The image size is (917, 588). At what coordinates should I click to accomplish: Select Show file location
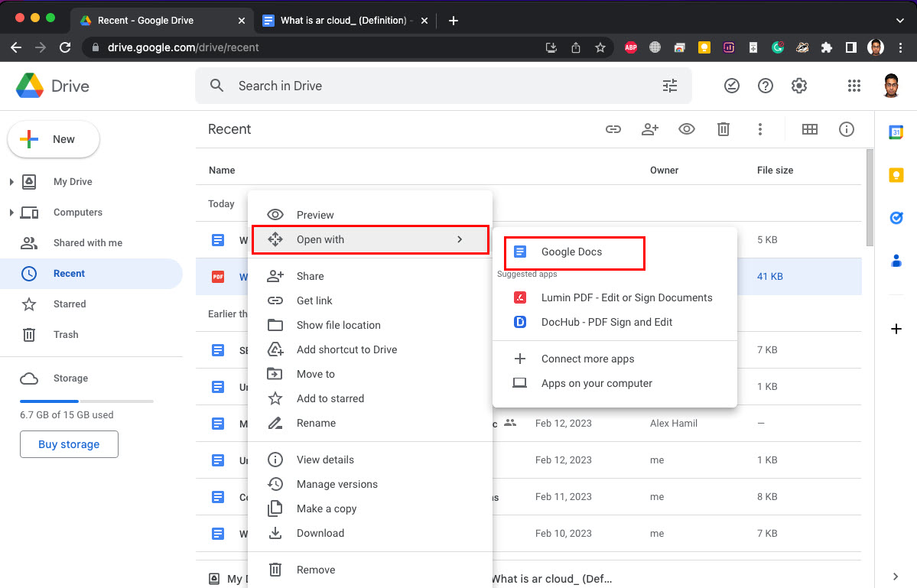(x=372, y=325)
